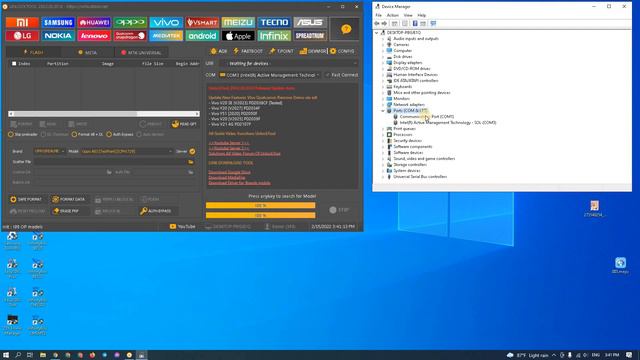Viewport: 640px width, 360px height.
Task: Select the Oppo brand tile
Action: pos(130,22)
